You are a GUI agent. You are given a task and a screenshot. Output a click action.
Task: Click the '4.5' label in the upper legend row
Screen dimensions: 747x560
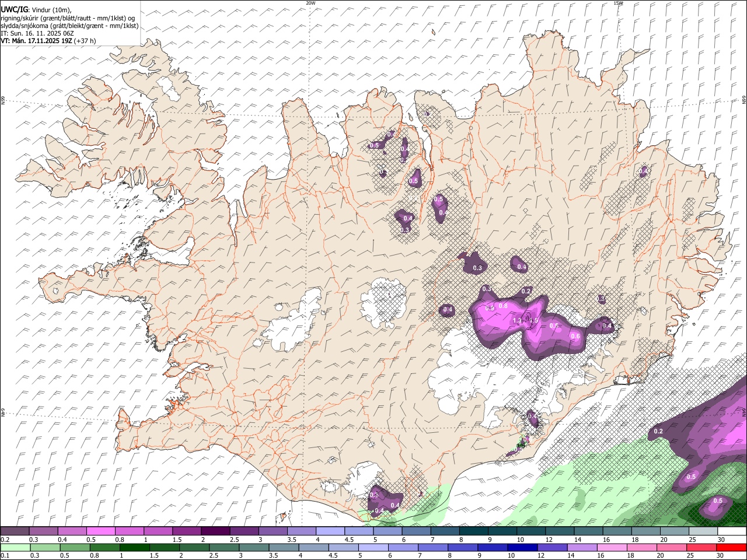tap(349, 540)
